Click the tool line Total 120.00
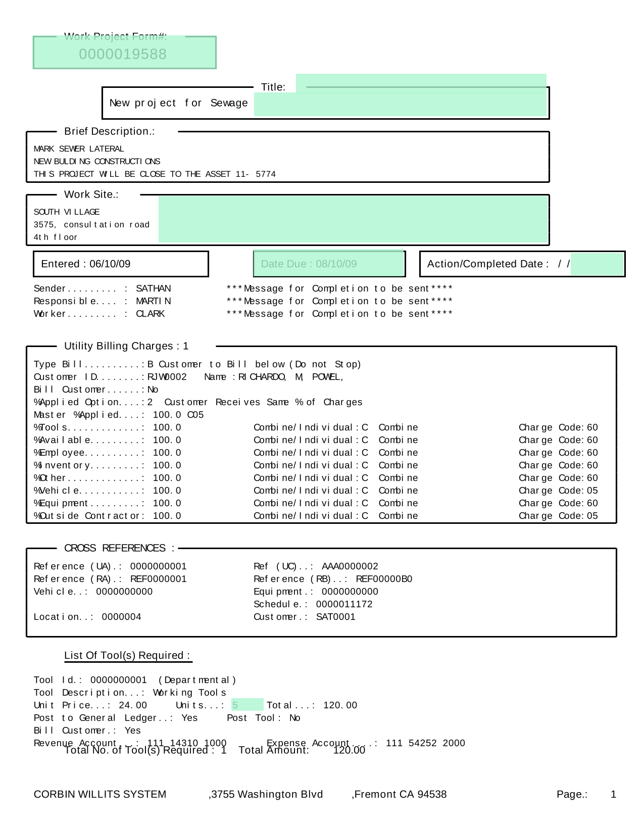The height and width of the screenshot is (833, 644). [312, 705]
